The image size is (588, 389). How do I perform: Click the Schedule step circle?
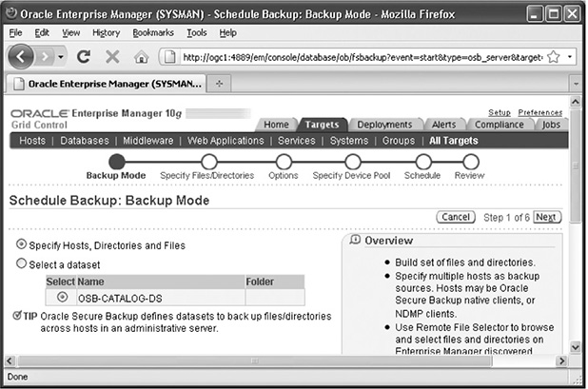pyautogui.click(x=423, y=162)
